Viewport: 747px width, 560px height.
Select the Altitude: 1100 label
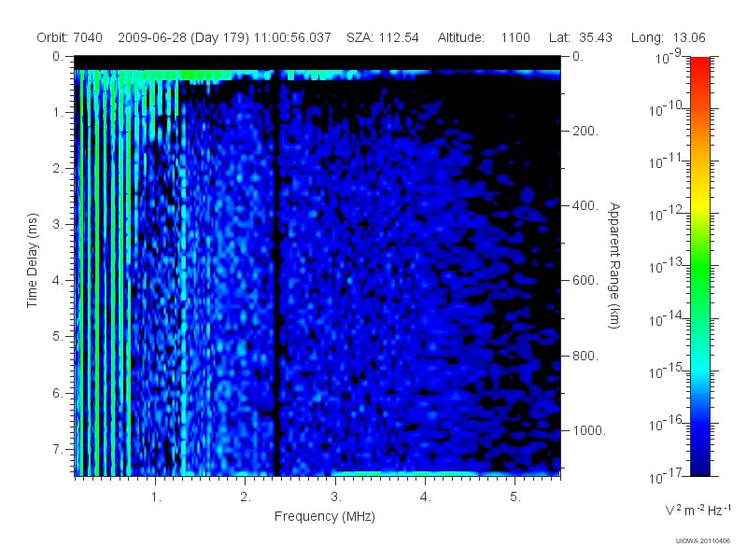point(484,37)
